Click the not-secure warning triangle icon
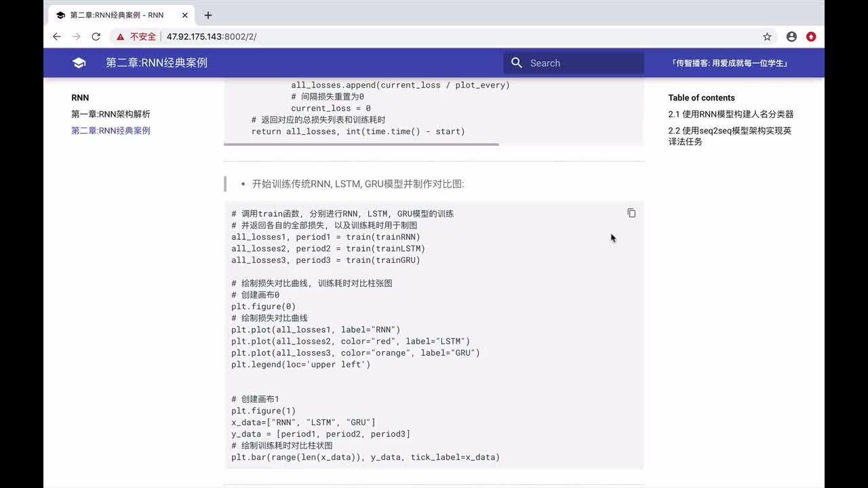The height and width of the screenshot is (488, 868). pyautogui.click(x=121, y=37)
